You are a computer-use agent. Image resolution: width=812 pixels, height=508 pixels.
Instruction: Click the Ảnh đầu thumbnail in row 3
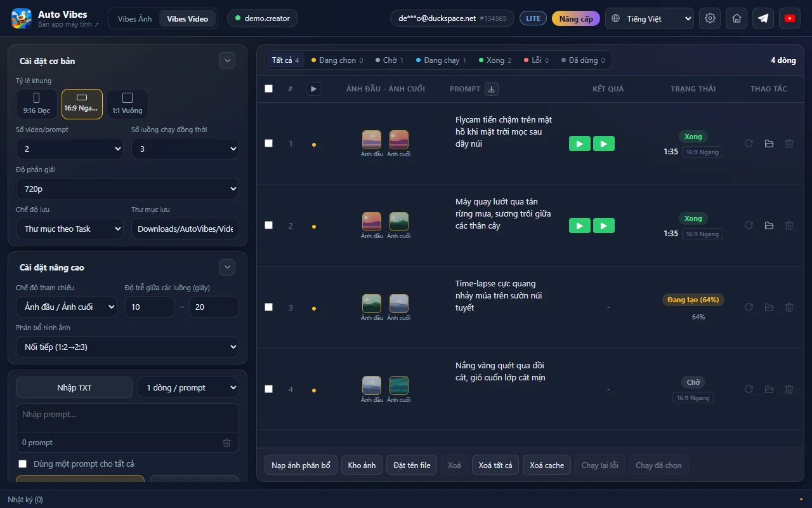[372, 303]
